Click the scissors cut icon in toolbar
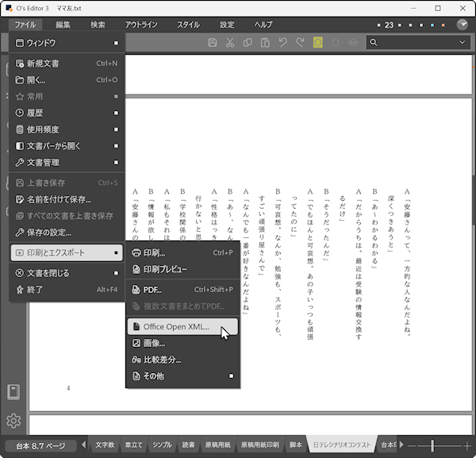 pyautogui.click(x=230, y=42)
